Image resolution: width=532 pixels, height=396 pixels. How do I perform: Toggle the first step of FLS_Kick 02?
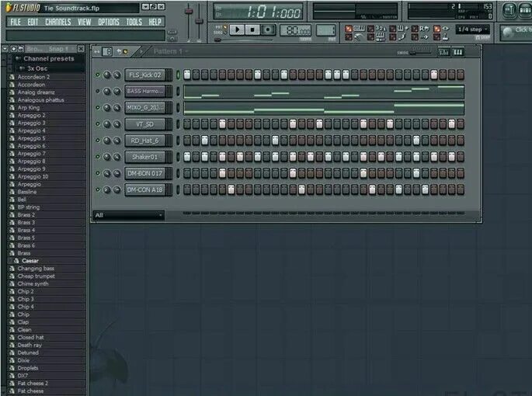click(x=187, y=75)
